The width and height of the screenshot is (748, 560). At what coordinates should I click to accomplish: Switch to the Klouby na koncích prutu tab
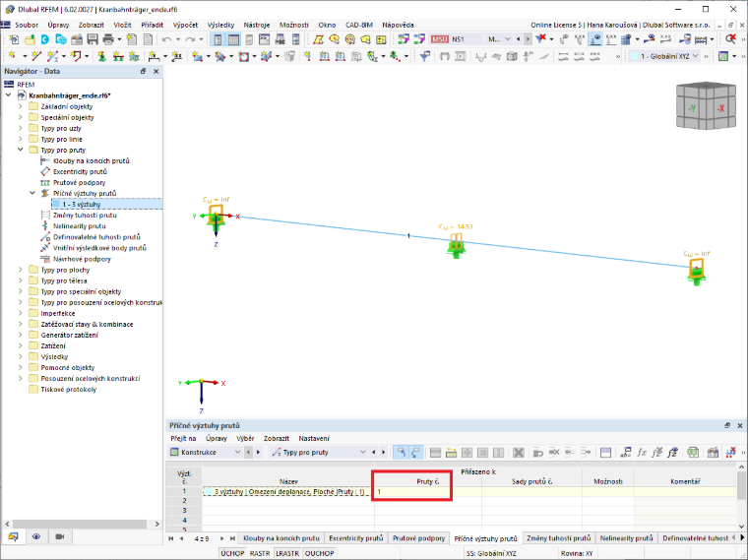pos(281,538)
